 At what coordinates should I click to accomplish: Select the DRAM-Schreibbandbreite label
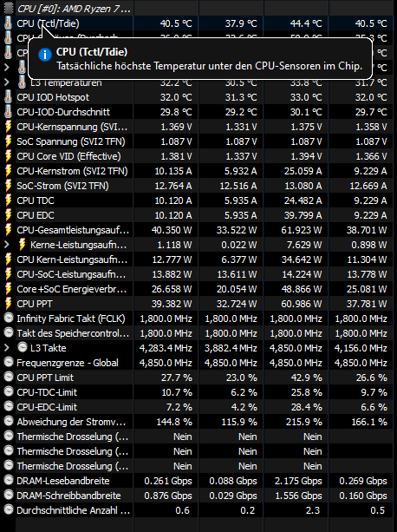[68, 496]
